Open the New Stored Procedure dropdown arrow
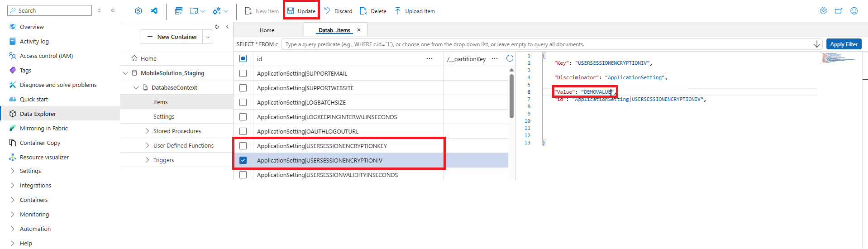 [226, 11]
